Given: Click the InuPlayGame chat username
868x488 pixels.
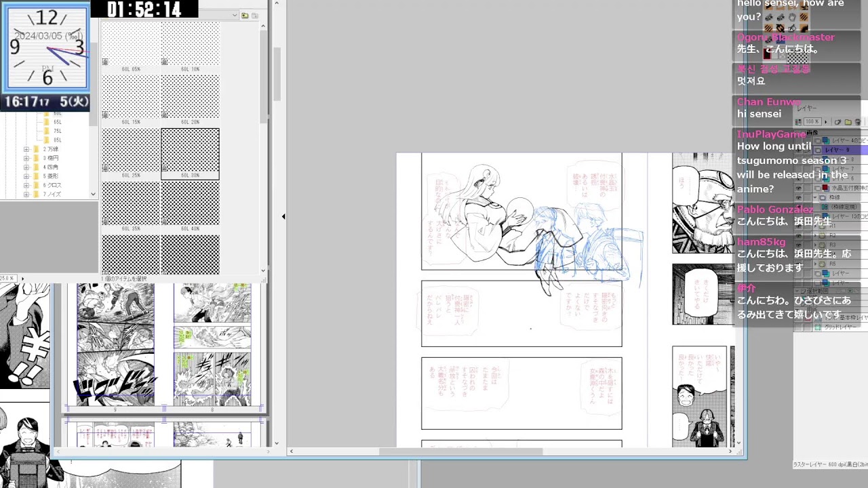Looking at the screenshot, I should coord(772,134).
